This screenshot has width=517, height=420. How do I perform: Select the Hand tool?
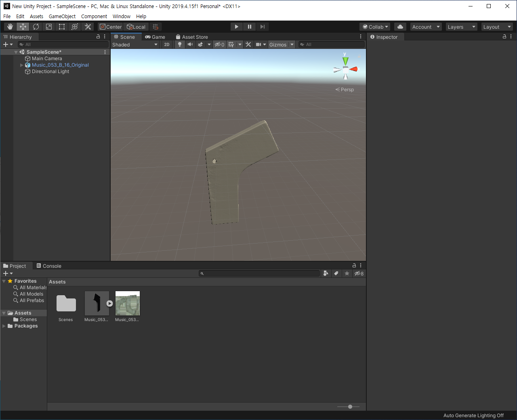click(x=10, y=27)
